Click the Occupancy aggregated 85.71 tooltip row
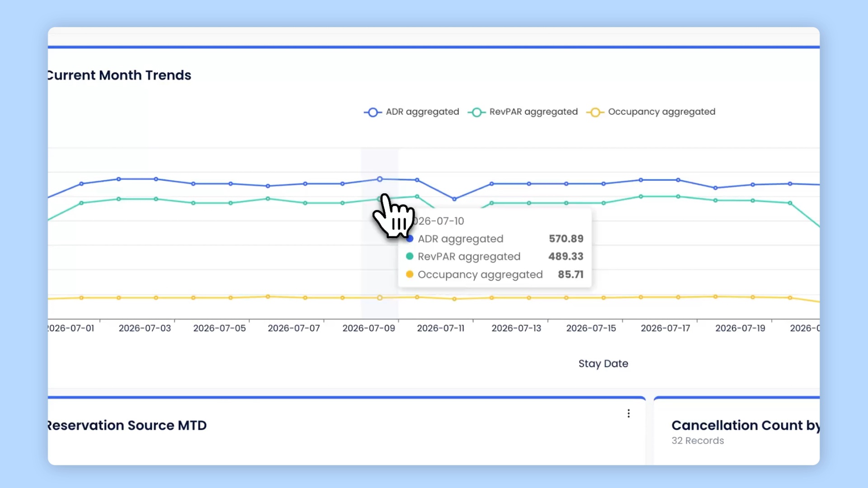The image size is (868, 488). click(495, 274)
